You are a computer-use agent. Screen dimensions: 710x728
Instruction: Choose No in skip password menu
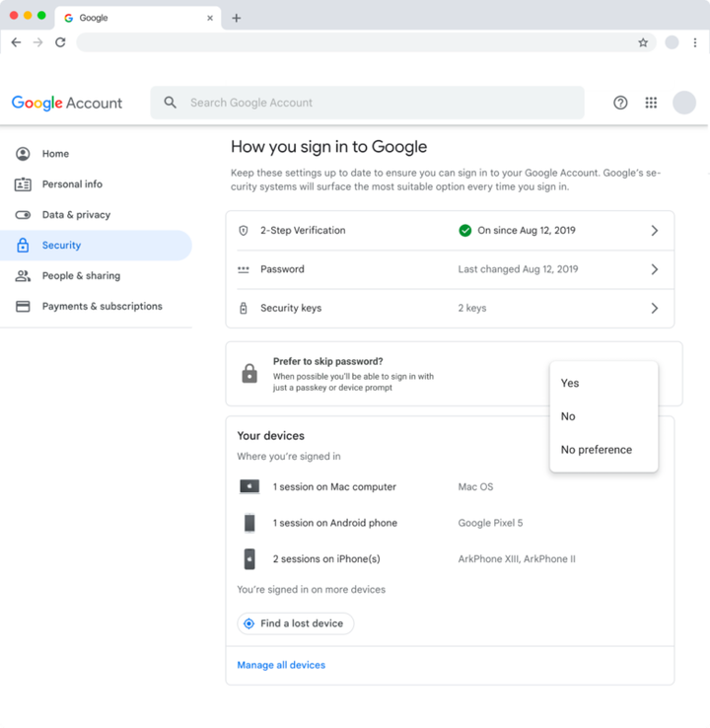click(x=568, y=416)
